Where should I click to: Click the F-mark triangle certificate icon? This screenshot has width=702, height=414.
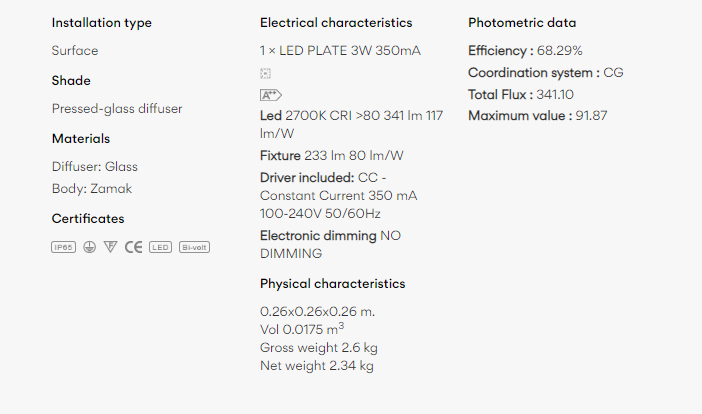click(x=110, y=247)
